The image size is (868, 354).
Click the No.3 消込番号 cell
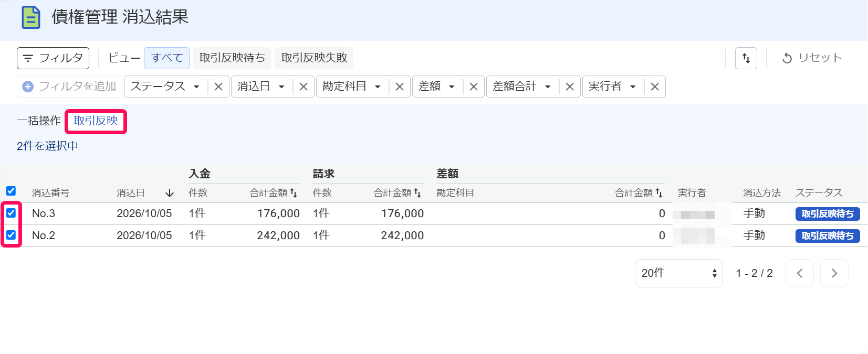pos(44,213)
